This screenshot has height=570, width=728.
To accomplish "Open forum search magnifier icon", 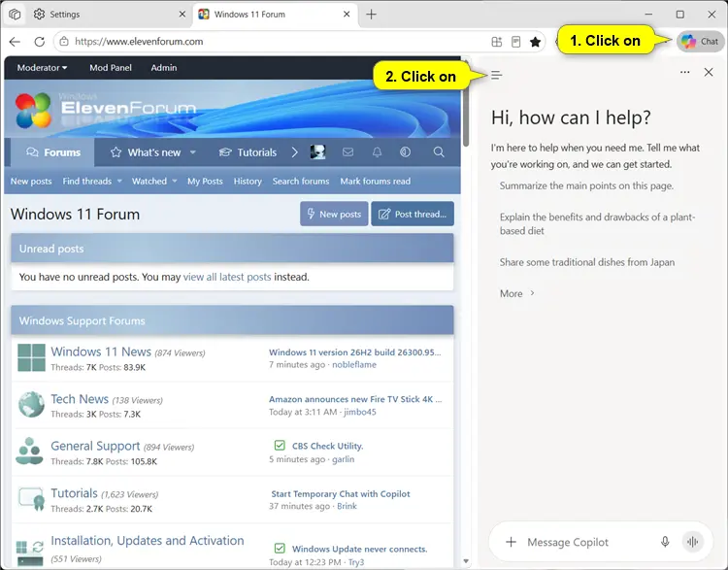I will pyautogui.click(x=439, y=152).
